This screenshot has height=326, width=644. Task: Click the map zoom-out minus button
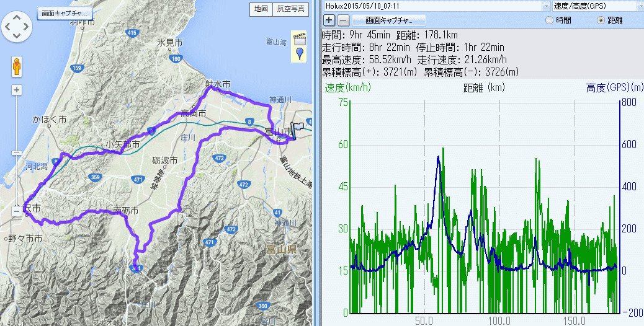(17, 211)
